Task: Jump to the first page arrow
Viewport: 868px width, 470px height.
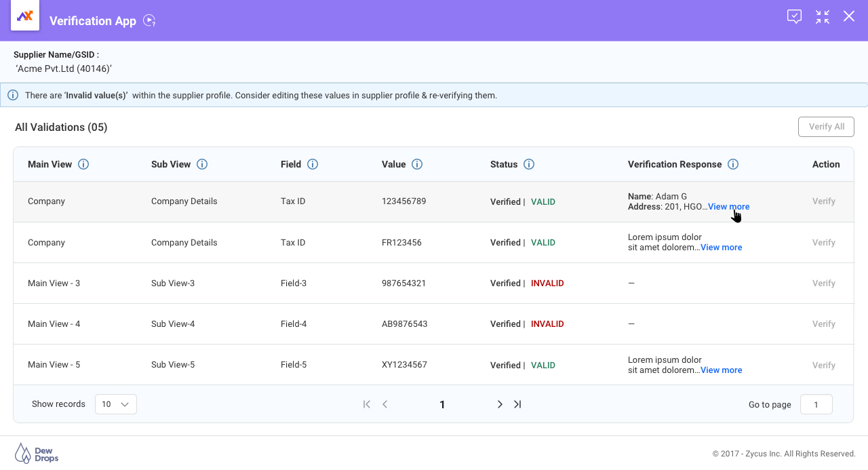Action: pos(366,404)
